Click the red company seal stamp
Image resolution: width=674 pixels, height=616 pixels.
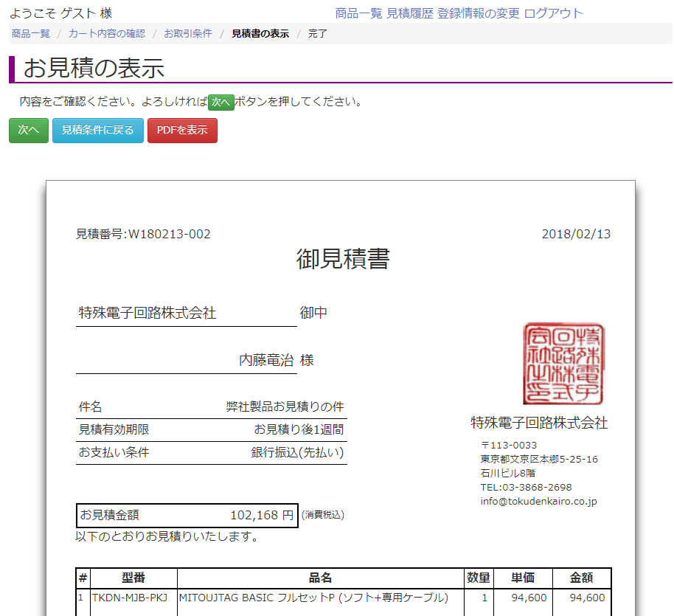pos(563,364)
